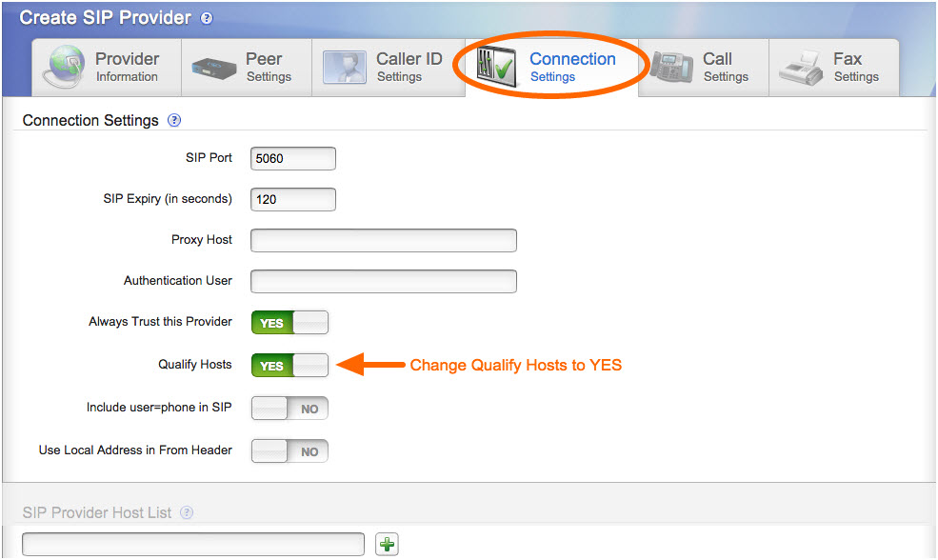Viewport: 938px width, 560px height.
Task: Open the Peer Settings tab
Action: [x=246, y=67]
